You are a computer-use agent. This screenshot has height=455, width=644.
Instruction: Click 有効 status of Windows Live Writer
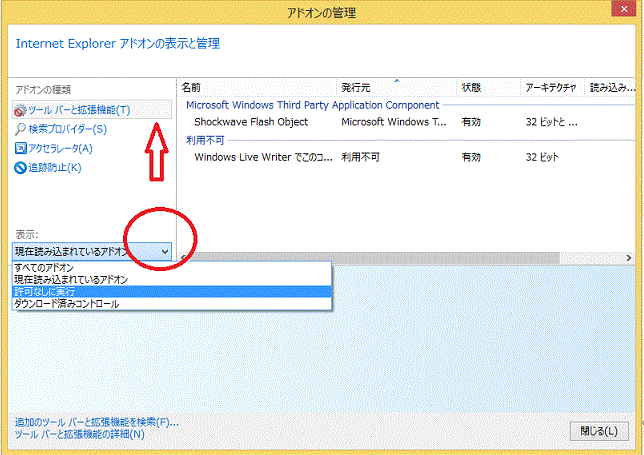point(471,157)
